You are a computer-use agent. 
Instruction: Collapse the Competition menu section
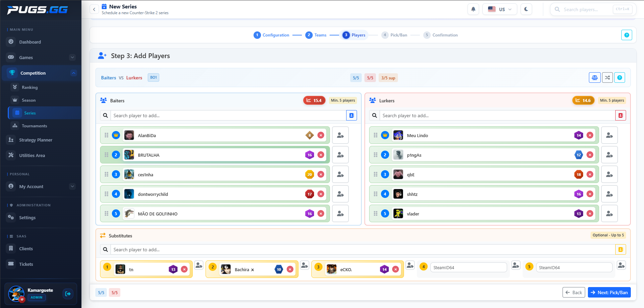pos(73,73)
